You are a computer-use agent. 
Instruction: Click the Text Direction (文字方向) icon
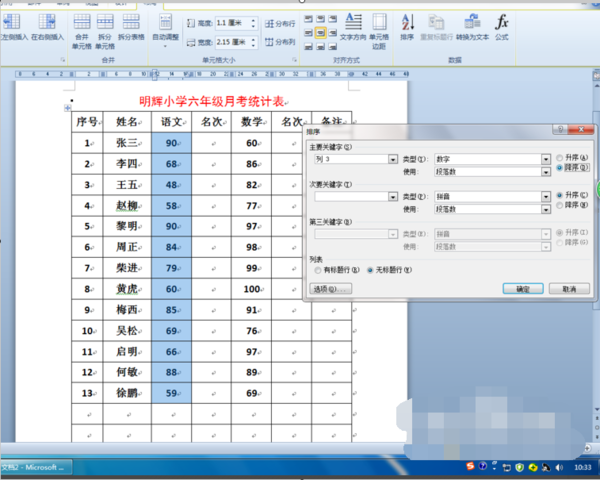353,21
